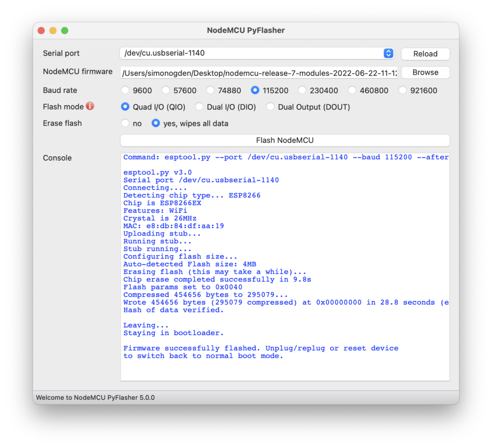Click 'to switch back to normal boot mode.' line
This screenshot has width=492, height=448.
point(203,356)
